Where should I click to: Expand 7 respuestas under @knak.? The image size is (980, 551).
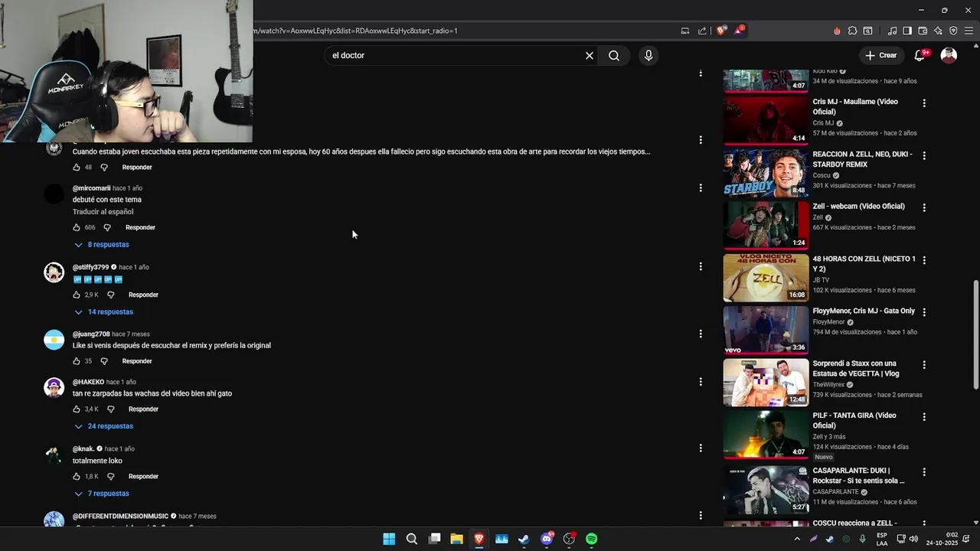[x=102, y=494]
